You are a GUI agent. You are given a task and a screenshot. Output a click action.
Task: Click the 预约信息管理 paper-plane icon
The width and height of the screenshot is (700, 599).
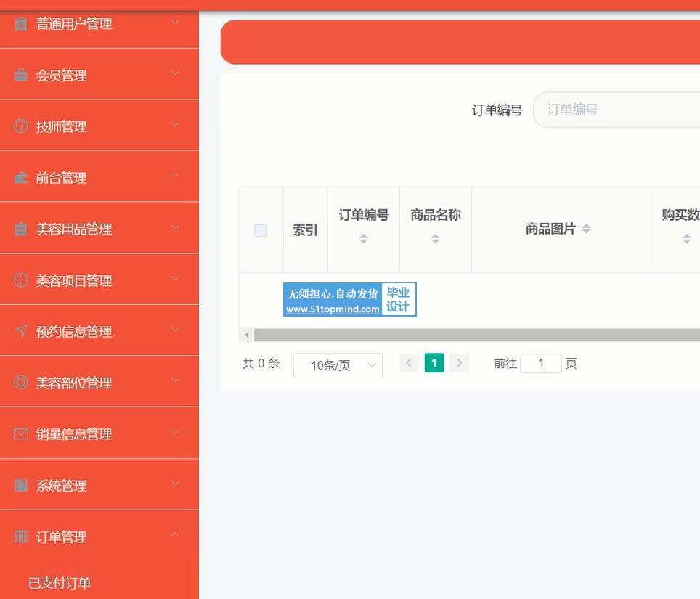[20, 331]
